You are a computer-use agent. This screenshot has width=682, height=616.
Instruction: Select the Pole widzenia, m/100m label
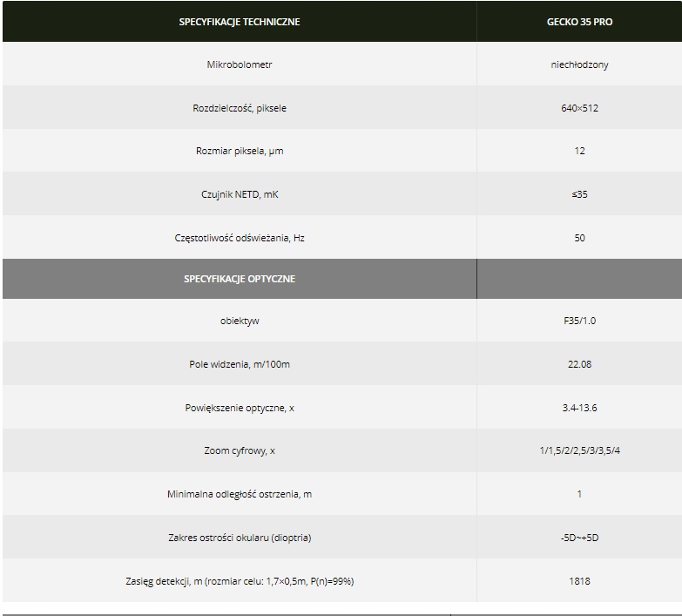tap(240, 364)
